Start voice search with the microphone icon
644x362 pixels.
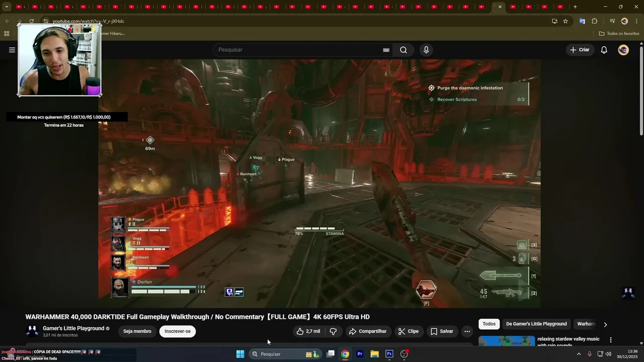(x=426, y=50)
